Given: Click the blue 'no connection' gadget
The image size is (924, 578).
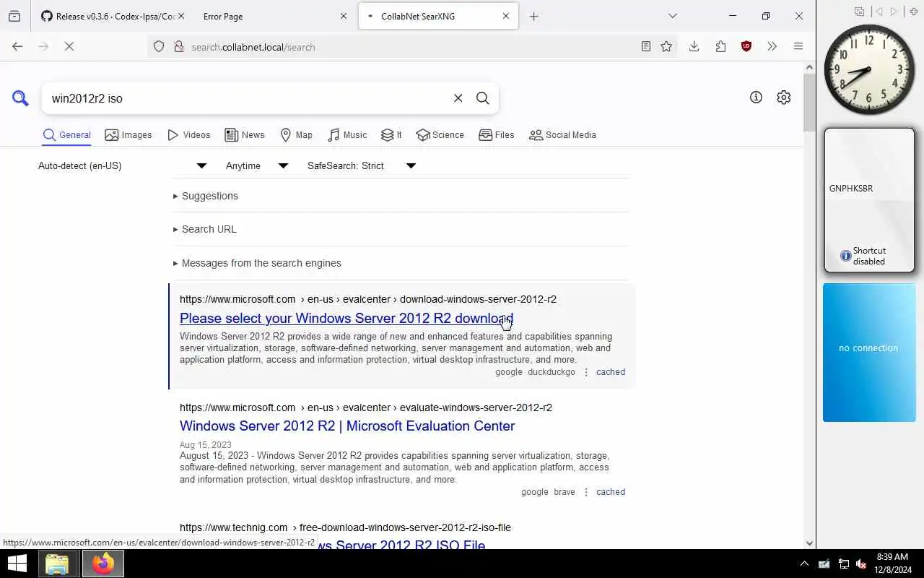Looking at the screenshot, I should click(x=869, y=352).
